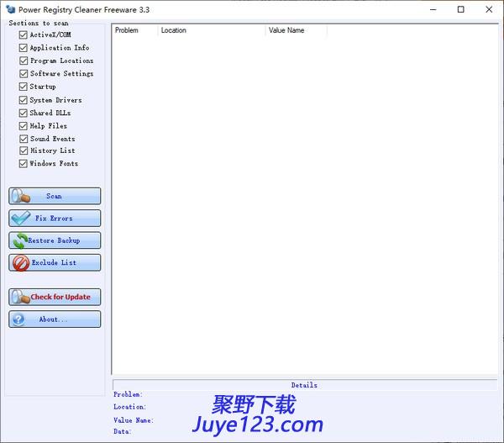Viewport: 504px width, 443px height.
Task: Click the app icon in title bar
Action: pyautogui.click(x=10, y=9)
